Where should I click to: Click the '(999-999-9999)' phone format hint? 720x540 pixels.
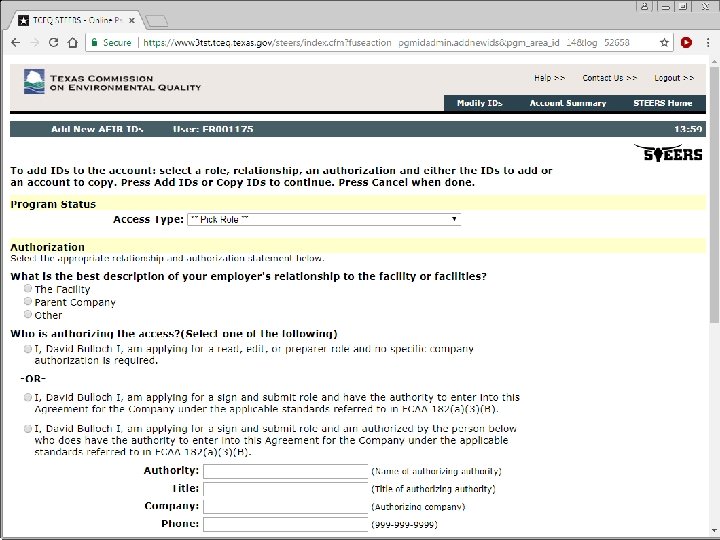[x=404, y=524]
